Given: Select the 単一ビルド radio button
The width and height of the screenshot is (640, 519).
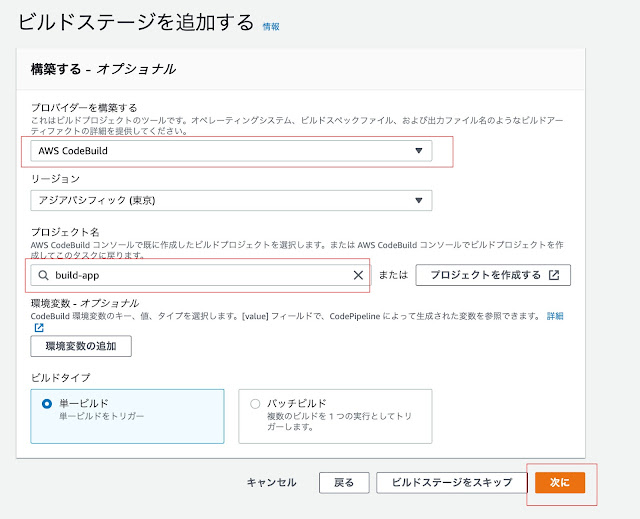Looking at the screenshot, I should tap(47, 404).
